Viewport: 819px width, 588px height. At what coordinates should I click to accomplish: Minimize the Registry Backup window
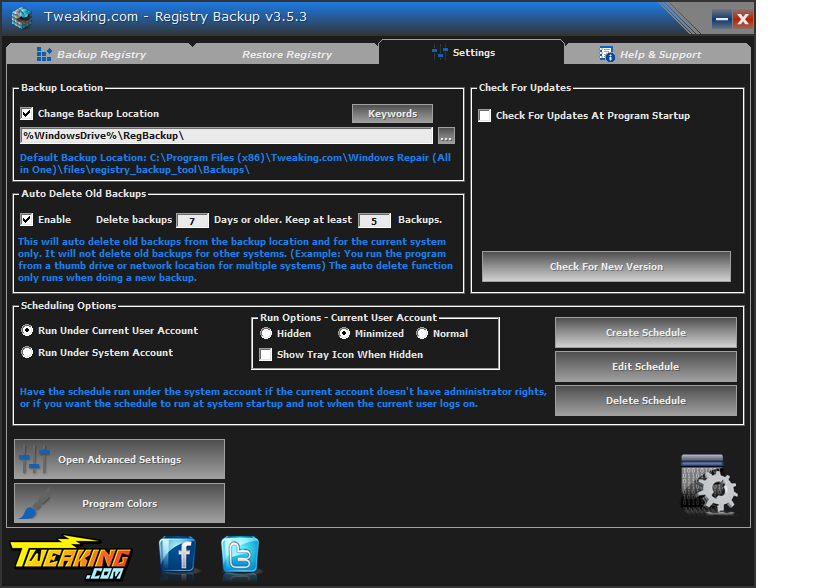click(x=721, y=19)
